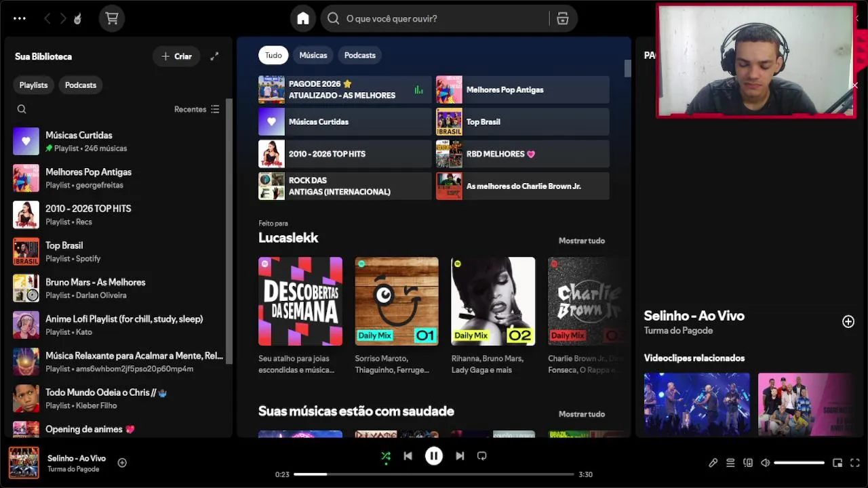Toggle shuffle mode
Viewport: 868px width, 488px height.
(x=386, y=456)
